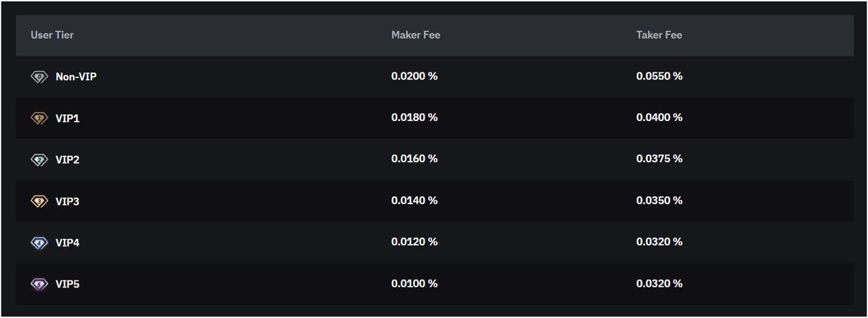Select the VIP4 tier label
This screenshot has height=318, width=868.
click(67, 243)
